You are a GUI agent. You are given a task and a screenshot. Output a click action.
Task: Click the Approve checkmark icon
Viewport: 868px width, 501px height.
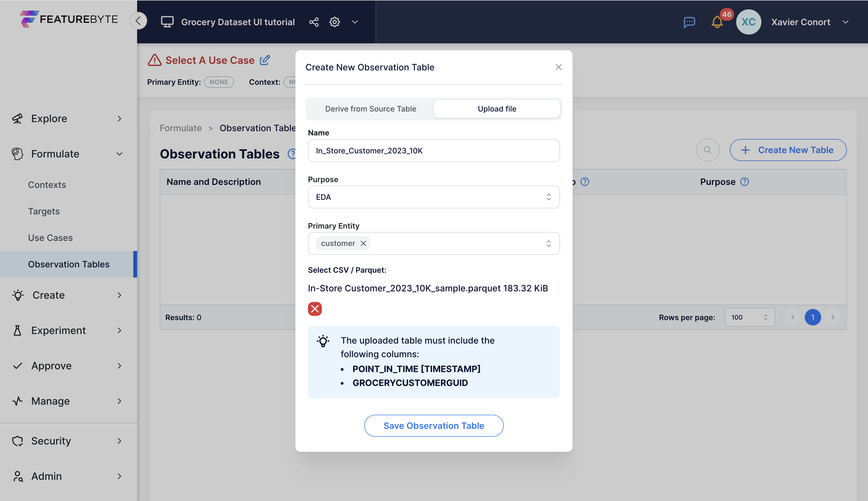pos(17,366)
